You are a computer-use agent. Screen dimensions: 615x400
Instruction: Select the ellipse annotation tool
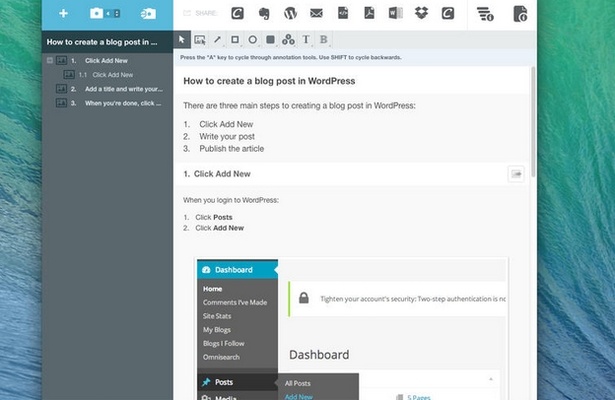253,40
